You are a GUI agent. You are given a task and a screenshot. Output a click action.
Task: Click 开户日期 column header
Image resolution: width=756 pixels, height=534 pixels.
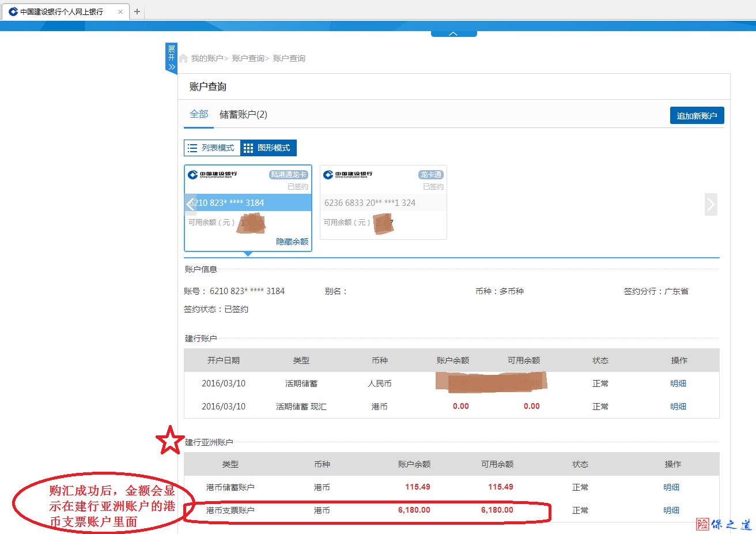(224, 360)
